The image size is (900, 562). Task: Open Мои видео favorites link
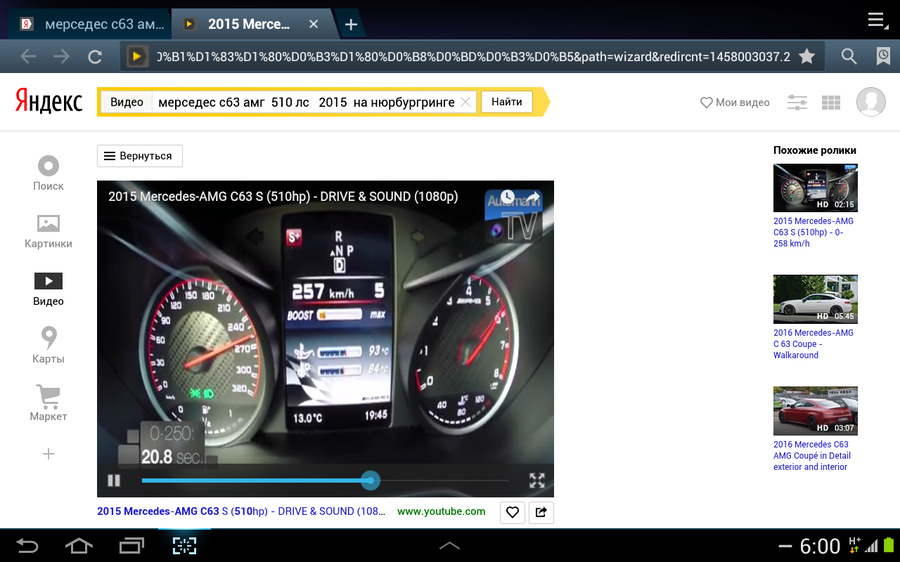click(x=735, y=102)
